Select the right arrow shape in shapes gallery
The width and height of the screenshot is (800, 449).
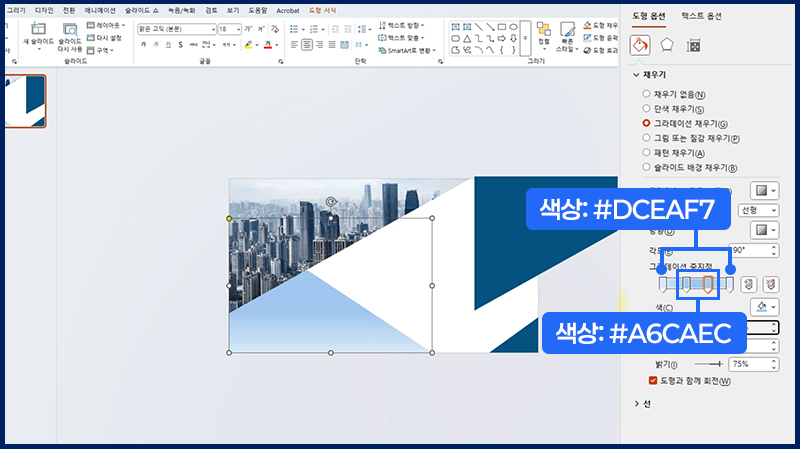pos(502,39)
